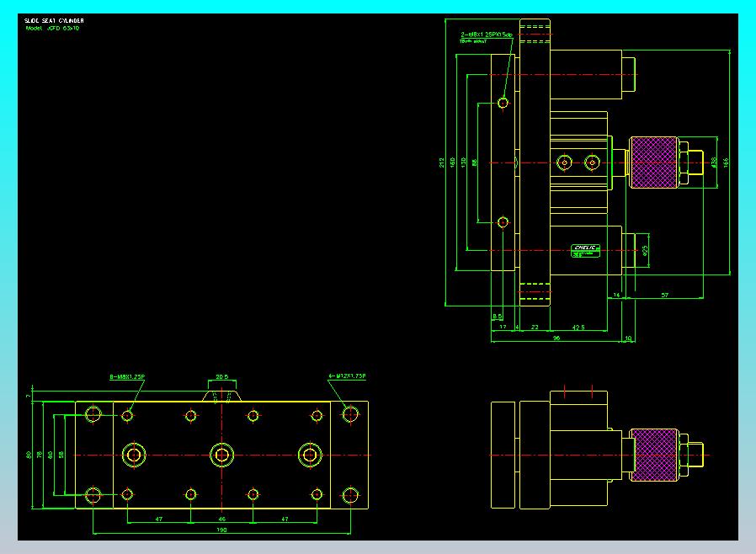Click the SLIDE SEAT CYLINDER title text

click(54, 21)
